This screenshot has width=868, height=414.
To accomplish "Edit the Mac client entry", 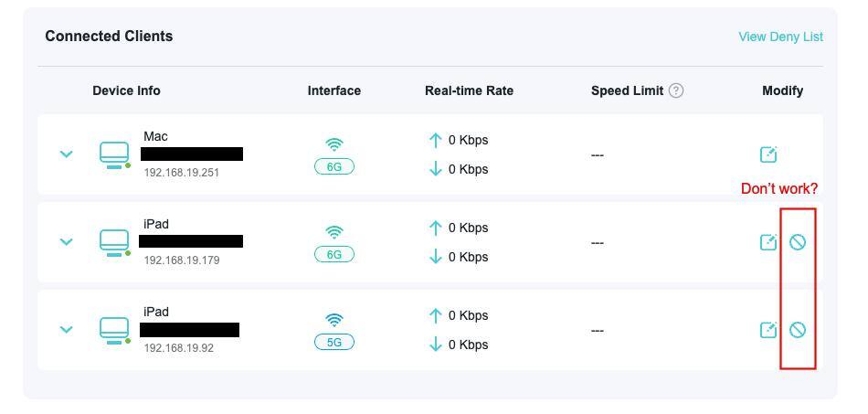I will (768, 154).
